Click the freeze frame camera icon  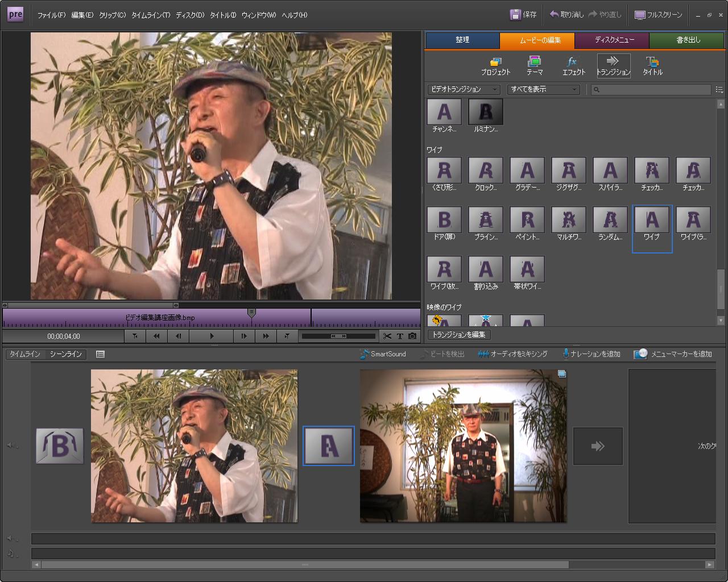tap(412, 336)
